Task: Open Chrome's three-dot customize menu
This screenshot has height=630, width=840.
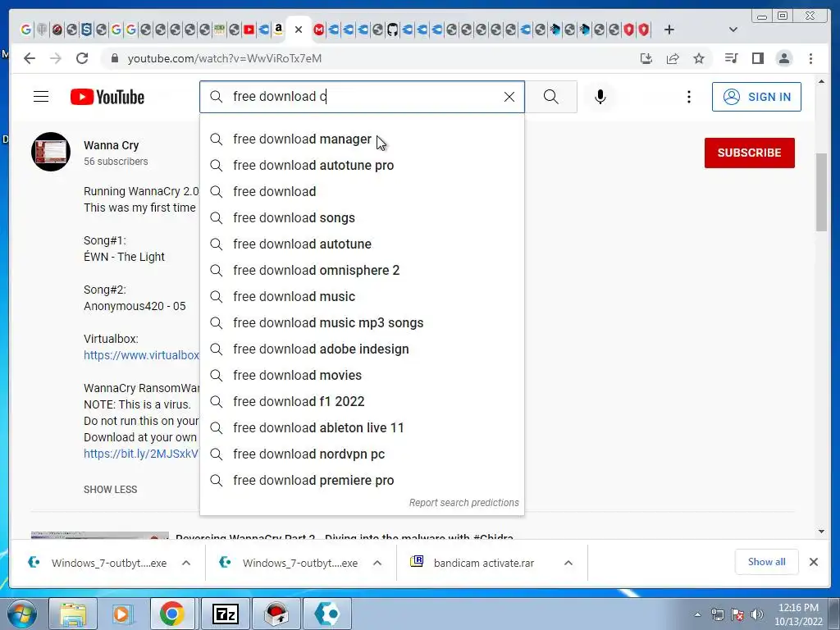Action: pyautogui.click(x=810, y=58)
